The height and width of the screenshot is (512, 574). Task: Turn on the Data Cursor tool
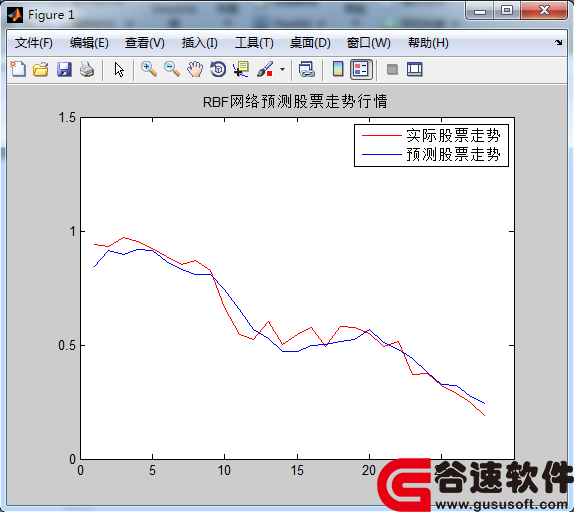241,69
